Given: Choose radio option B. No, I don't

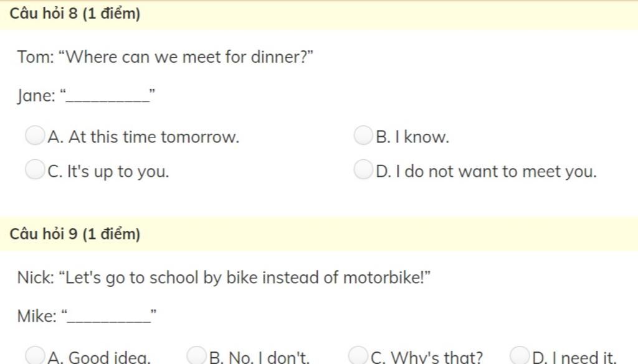Looking at the screenshot, I should tap(196, 355).
